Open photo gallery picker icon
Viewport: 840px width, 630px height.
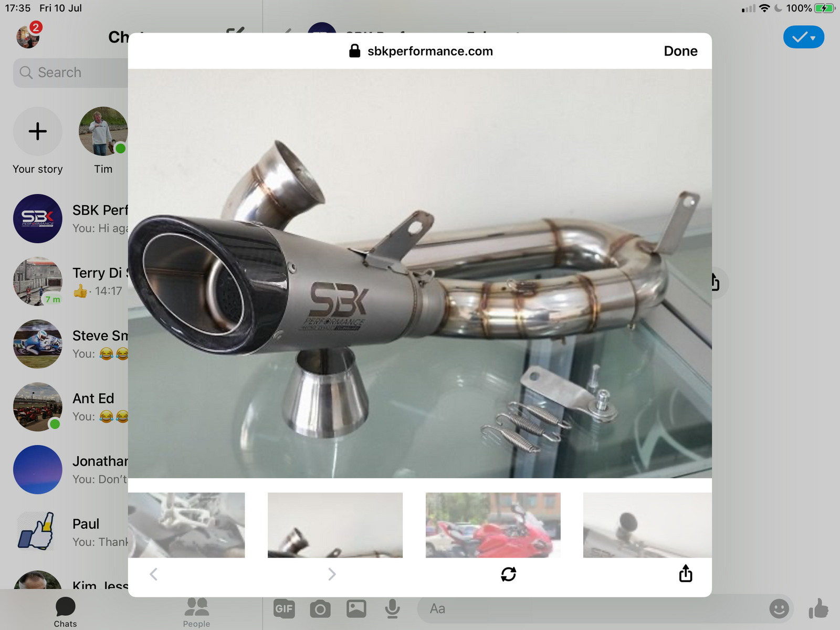pyautogui.click(x=356, y=608)
